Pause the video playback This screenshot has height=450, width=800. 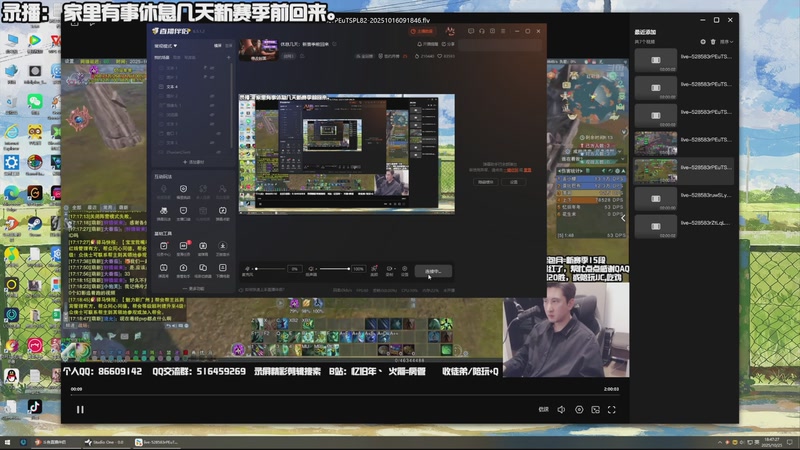[x=80, y=409]
